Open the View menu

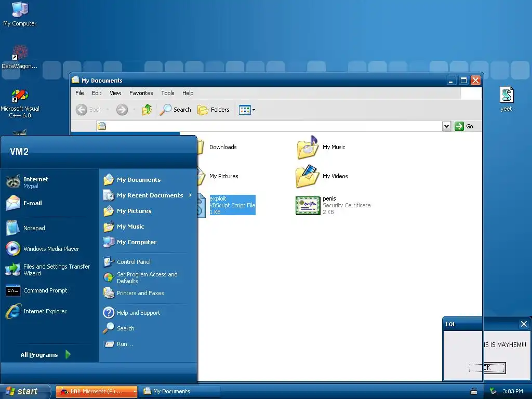pyautogui.click(x=115, y=93)
